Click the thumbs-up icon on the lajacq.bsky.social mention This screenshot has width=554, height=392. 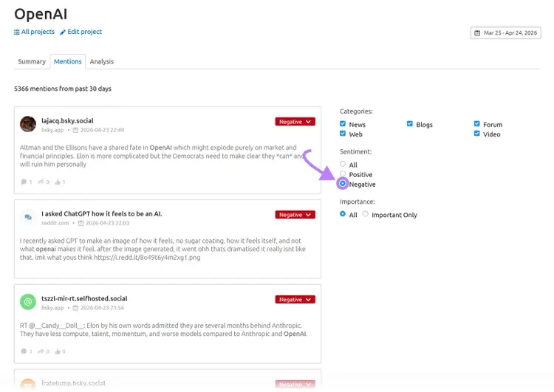tap(58, 182)
